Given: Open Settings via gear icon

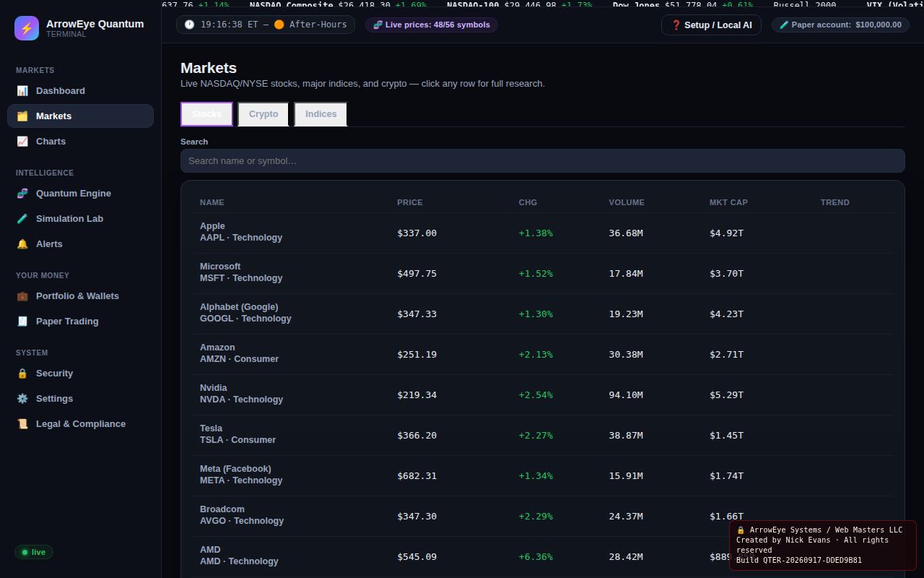Looking at the screenshot, I should 22,399.
